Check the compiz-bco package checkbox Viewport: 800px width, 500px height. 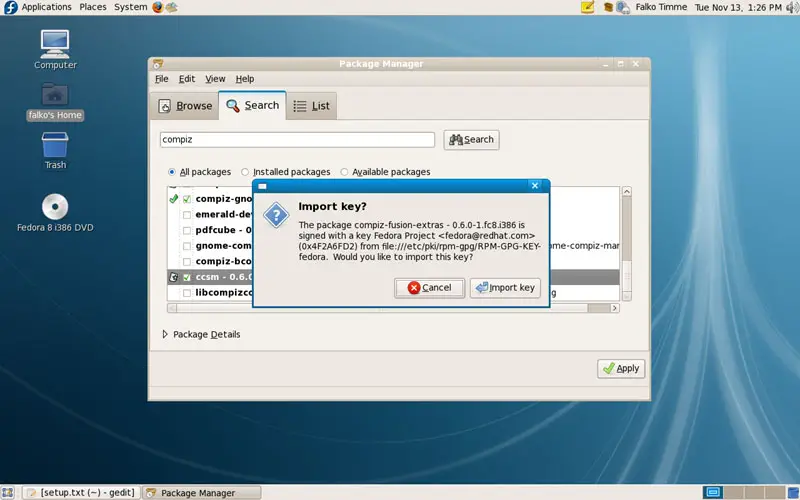click(x=187, y=262)
